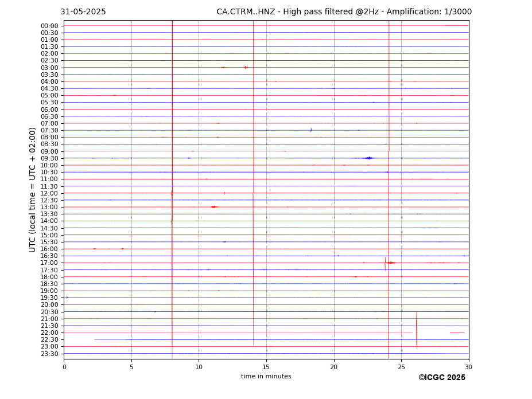Click the ©ICGC 2025 copyright text
The height and width of the screenshot is (399, 532).
tap(442, 378)
